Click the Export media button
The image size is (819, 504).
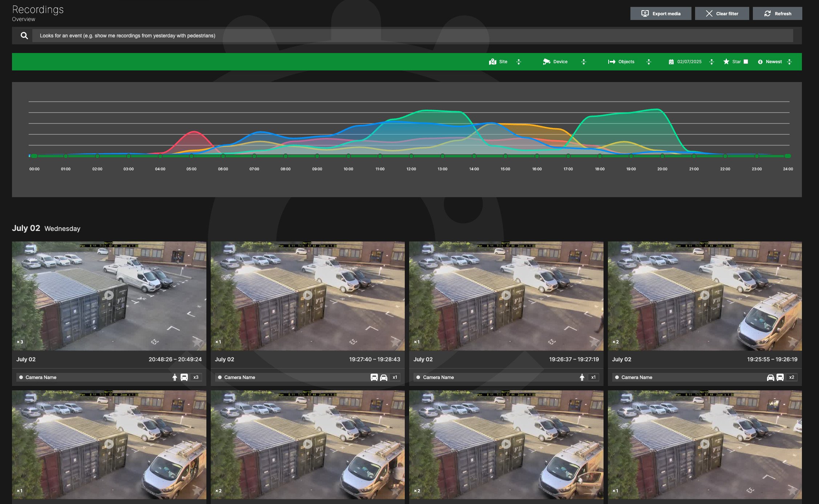(x=661, y=13)
